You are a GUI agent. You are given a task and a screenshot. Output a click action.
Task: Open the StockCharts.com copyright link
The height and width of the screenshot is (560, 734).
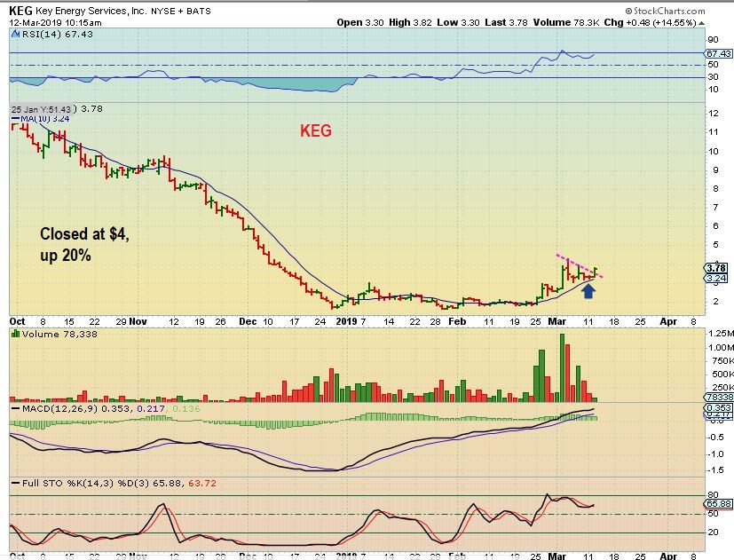coord(665,11)
